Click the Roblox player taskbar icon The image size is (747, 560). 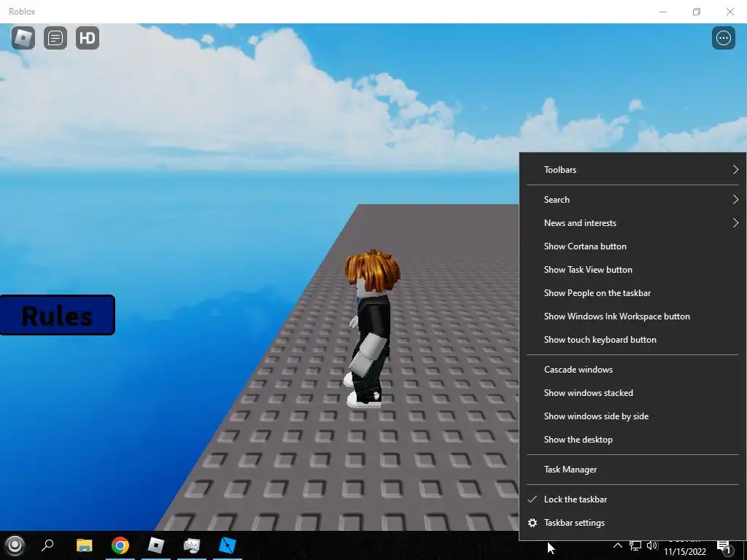click(156, 545)
